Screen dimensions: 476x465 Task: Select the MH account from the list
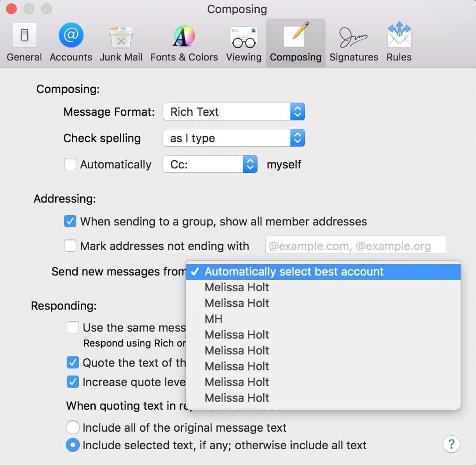[214, 319]
